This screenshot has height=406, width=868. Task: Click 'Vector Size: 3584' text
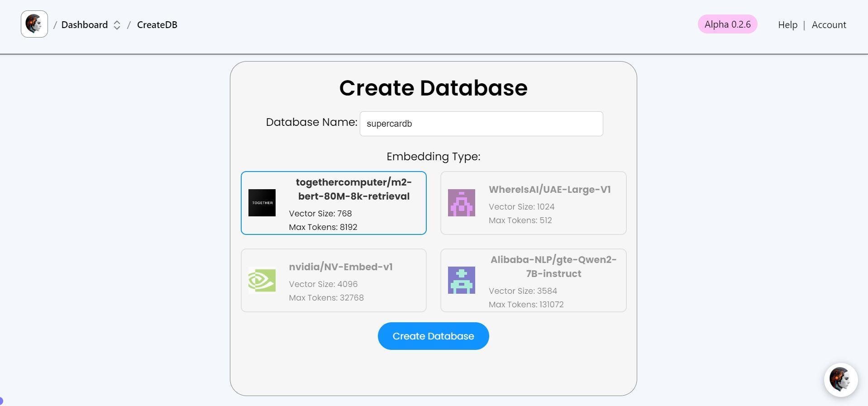tap(523, 291)
